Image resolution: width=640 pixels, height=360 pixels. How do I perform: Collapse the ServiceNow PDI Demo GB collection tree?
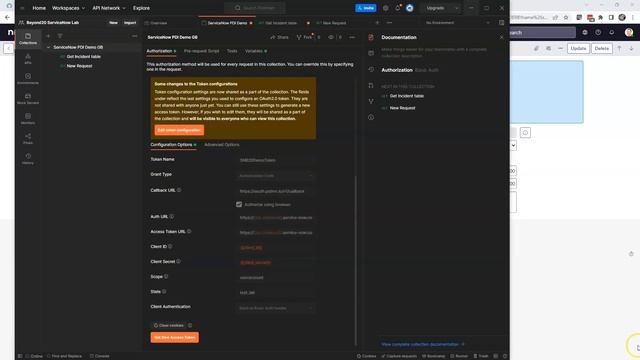click(x=49, y=47)
